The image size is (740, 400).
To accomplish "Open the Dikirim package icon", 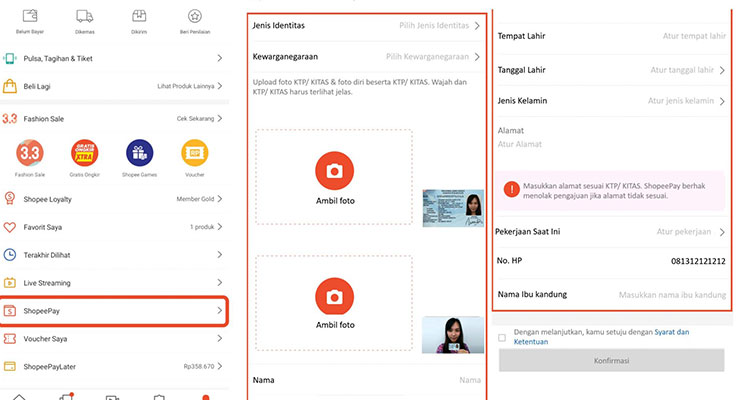I will pyautogui.click(x=139, y=16).
